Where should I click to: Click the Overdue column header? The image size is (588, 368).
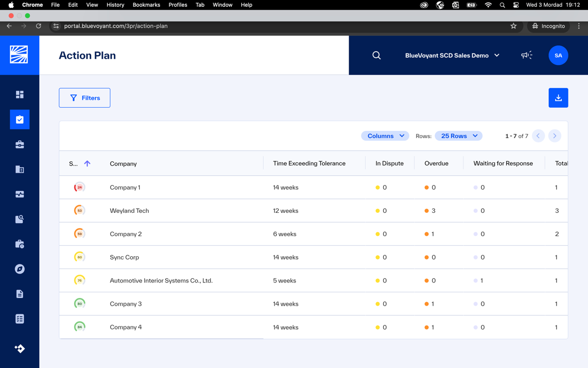[436, 163]
